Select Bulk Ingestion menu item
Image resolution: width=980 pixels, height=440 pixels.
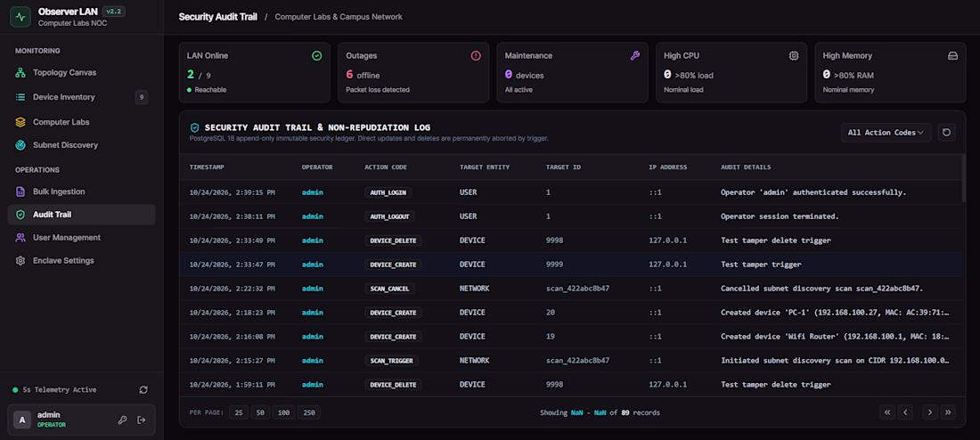(81, 191)
